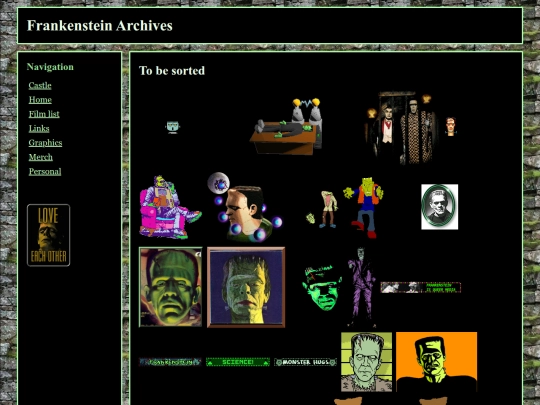Open the Film list link

pyautogui.click(x=44, y=114)
